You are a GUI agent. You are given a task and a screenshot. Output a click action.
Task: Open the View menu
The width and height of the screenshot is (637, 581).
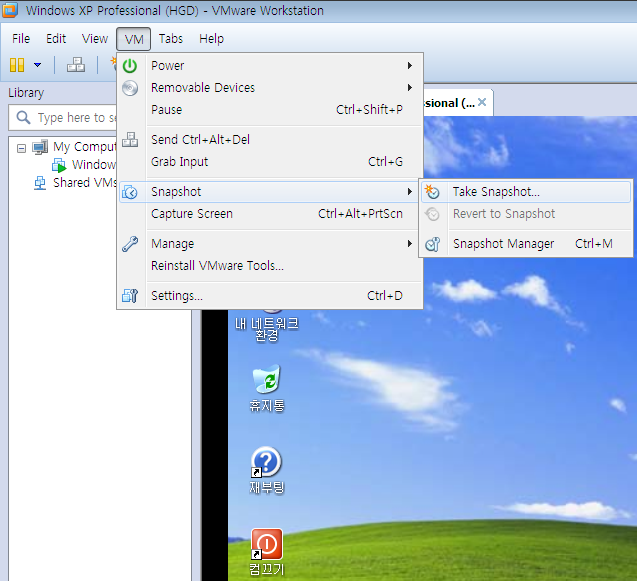(x=95, y=39)
